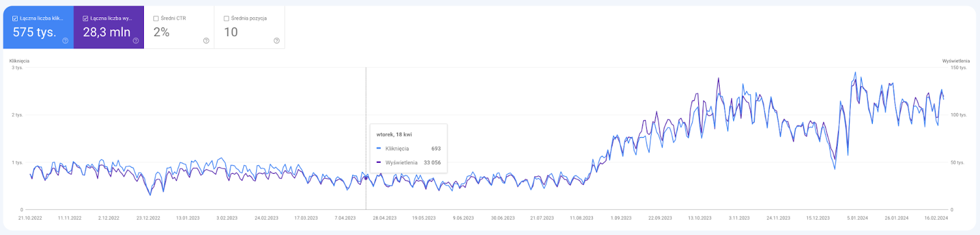Click the date label 17.03.2023
The width and height of the screenshot is (980, 235).
click(306, 218)
